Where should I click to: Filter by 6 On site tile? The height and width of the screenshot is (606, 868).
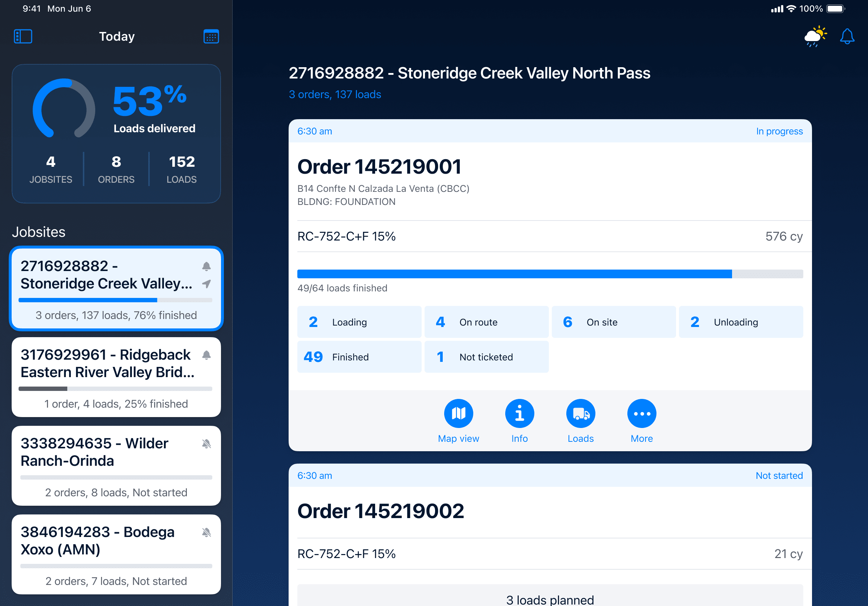click(614, 322)
